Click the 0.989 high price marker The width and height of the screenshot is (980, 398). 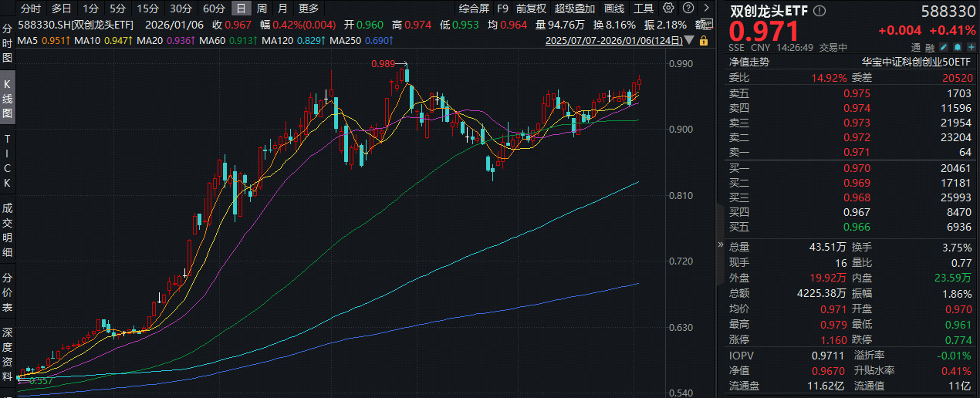(x=384, y=64)
